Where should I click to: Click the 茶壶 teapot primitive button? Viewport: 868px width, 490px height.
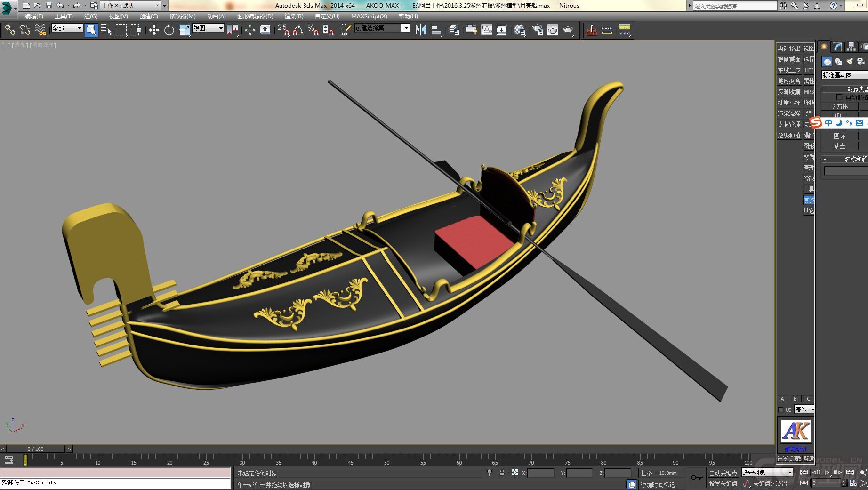click(839, 146)
